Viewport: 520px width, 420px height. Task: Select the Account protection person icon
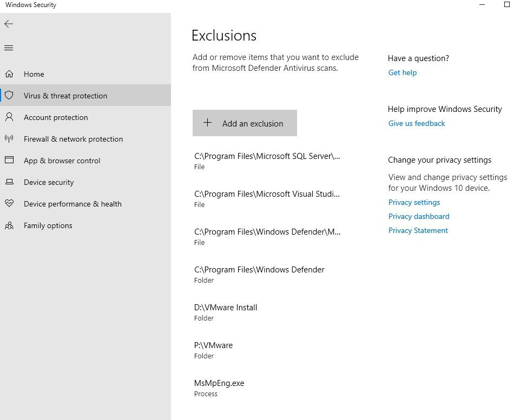(x=8, y=117)
